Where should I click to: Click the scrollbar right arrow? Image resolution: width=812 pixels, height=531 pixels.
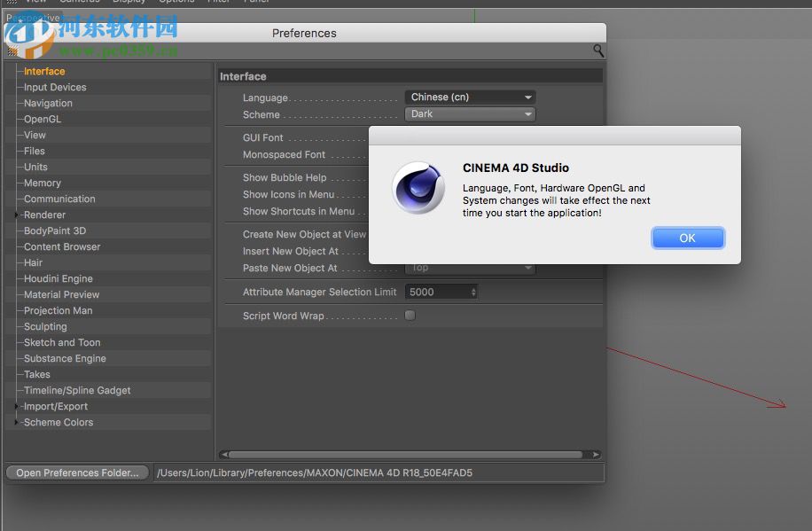(596, 455)
